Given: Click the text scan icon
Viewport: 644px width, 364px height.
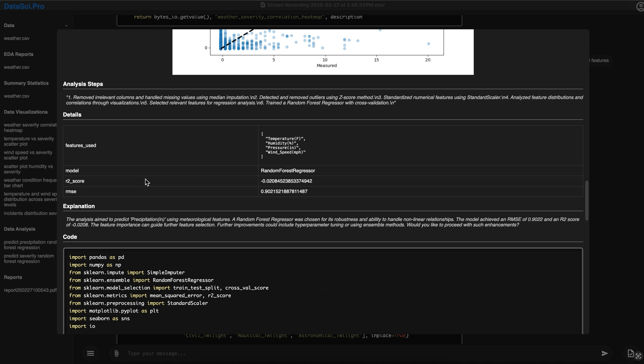Looking at the screenshot, I should pos(638,356).
